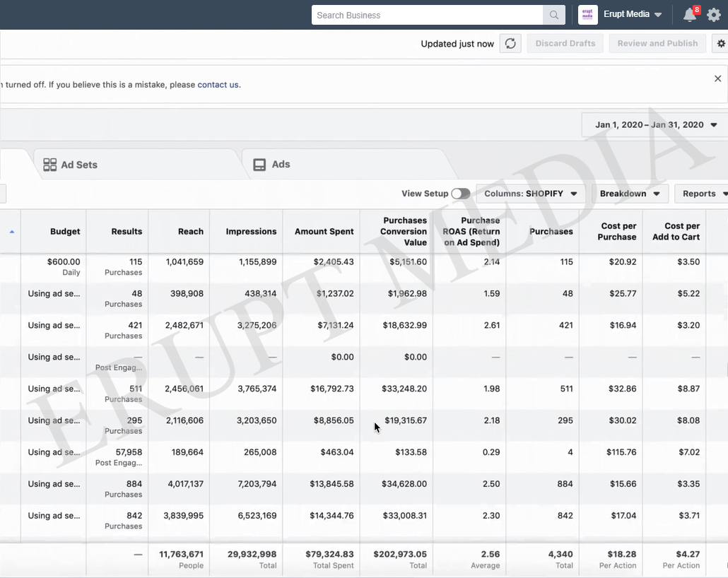Open the gear menu beside Review and Publish
The height and width of the screenshot is (578, 728).
[x=720, y=43]
